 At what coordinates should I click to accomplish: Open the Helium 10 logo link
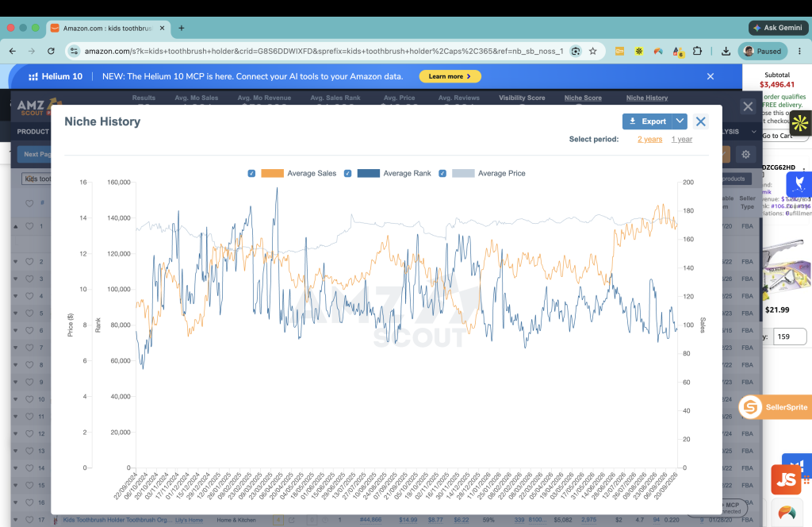pos(56,76)
